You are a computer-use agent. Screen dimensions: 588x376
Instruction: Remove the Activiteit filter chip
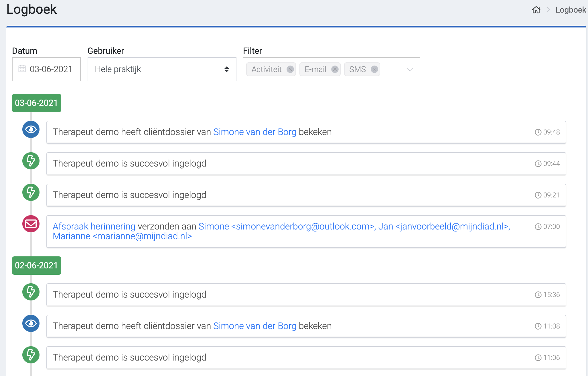point(290,69)
